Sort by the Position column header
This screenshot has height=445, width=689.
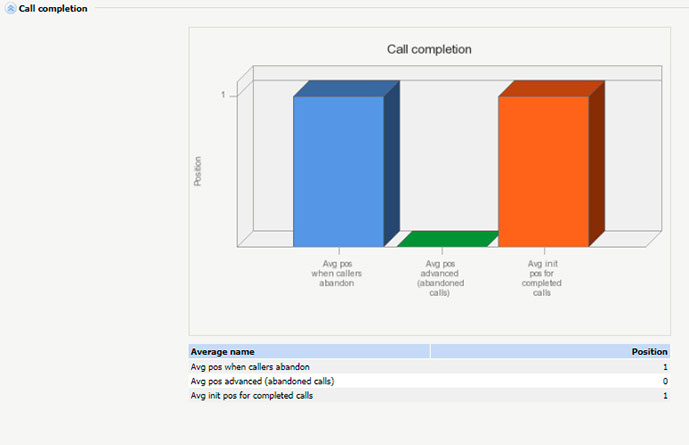pos(649,352)
